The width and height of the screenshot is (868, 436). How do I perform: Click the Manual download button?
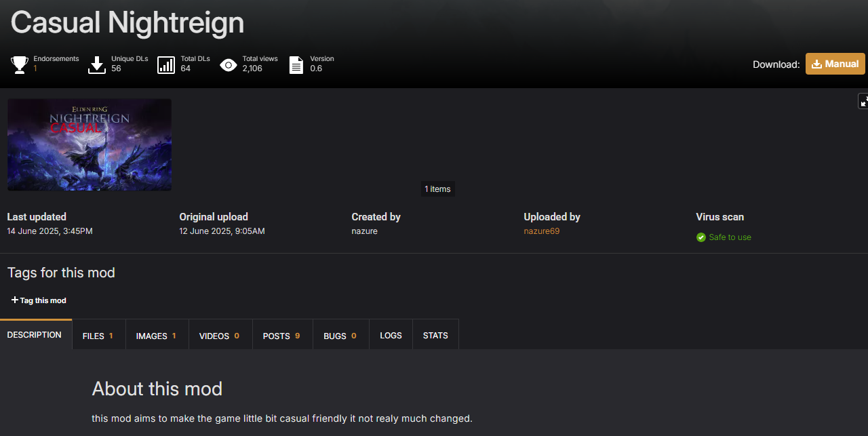point(835,64)
